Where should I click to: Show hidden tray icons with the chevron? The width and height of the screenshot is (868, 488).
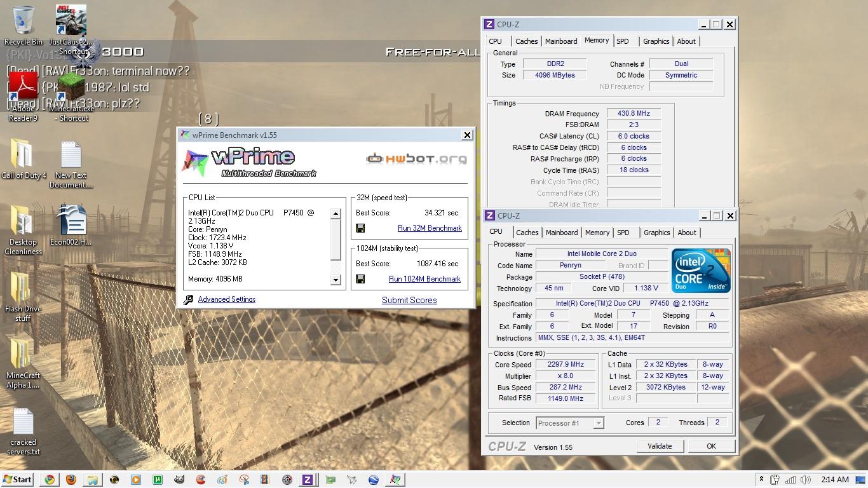(761, 480)
